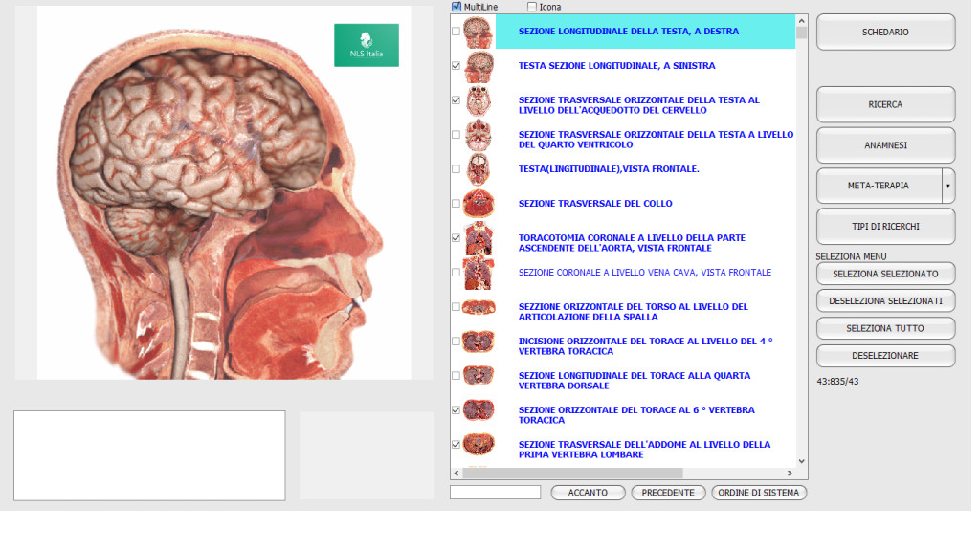The width and height of the screenshot is (980, 551).
Task: Click the first lumbar vertebra abdomen icon
Action: click(x=479, y=445)
